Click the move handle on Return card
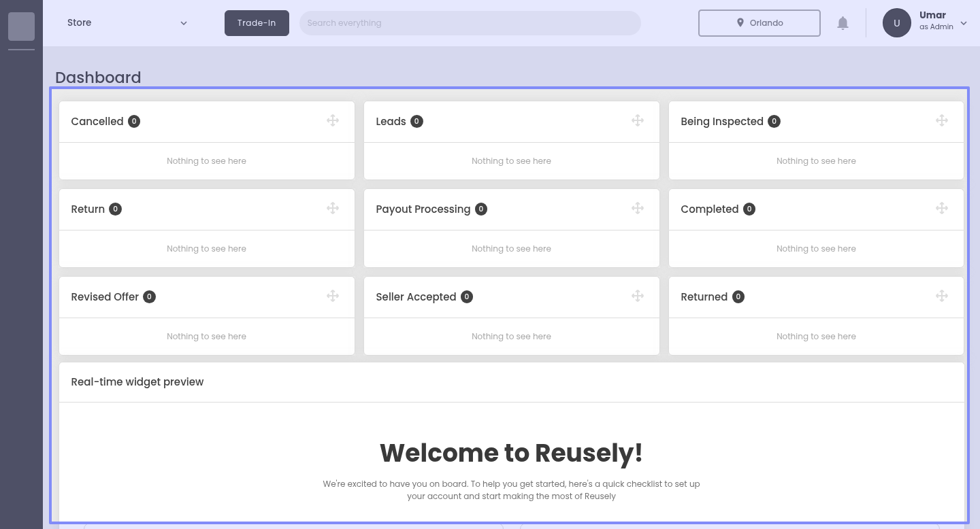This screenshot has width=980, height=529. (333, 209)
